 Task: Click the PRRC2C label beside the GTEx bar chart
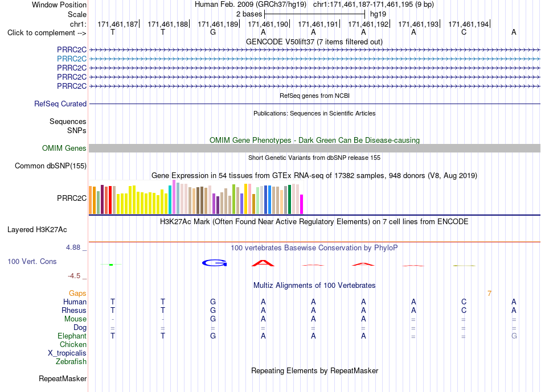(x=72, y=198)
